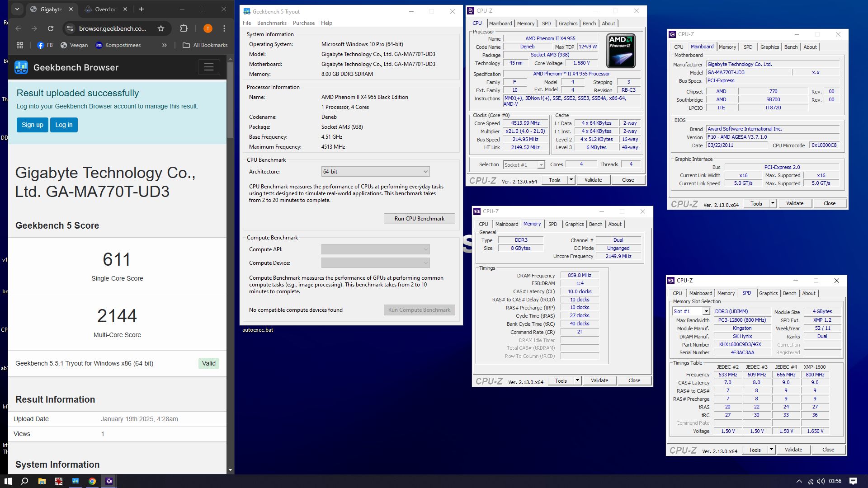Click the AMD Phenom II logo in CPU-Z

tap(621, 51)
